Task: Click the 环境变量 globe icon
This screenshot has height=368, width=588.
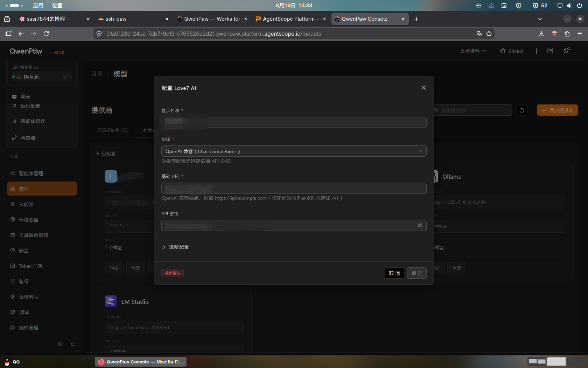Action: [x=13, y=219]
